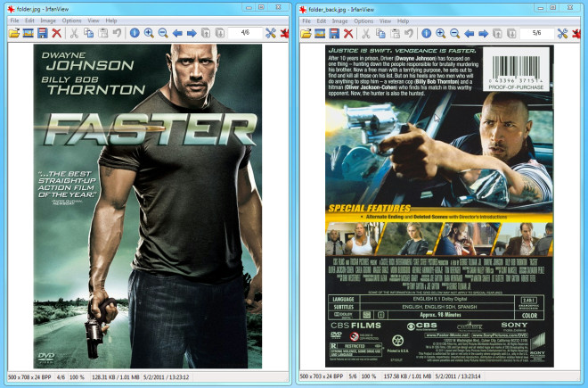Open Help menu in folder_back.jpg window
Viewport: 588px width, 388px height.
(403, 21)
